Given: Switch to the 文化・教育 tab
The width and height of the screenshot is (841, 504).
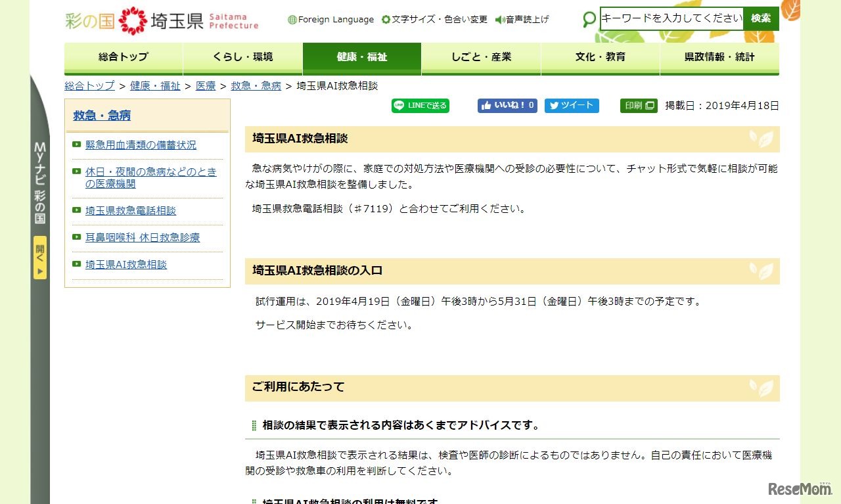Looking at the screenshot, I should pos(600,58).
